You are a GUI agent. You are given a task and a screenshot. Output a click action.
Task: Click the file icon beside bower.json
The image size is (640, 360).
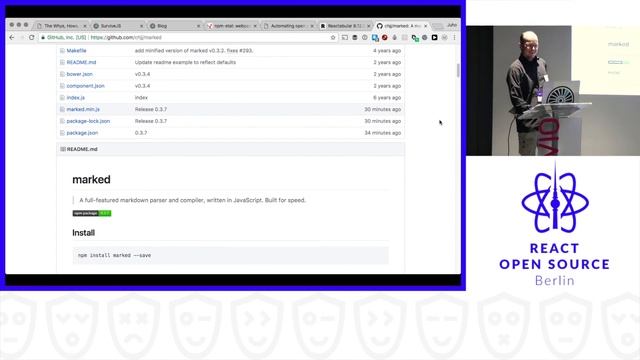tap(62, 74)
